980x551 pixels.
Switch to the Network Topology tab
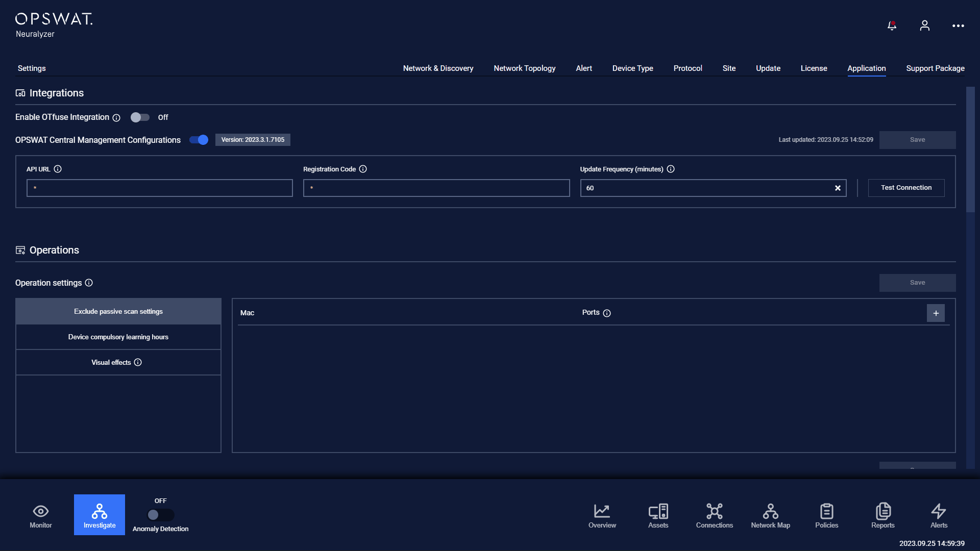(x=524, y=68)
